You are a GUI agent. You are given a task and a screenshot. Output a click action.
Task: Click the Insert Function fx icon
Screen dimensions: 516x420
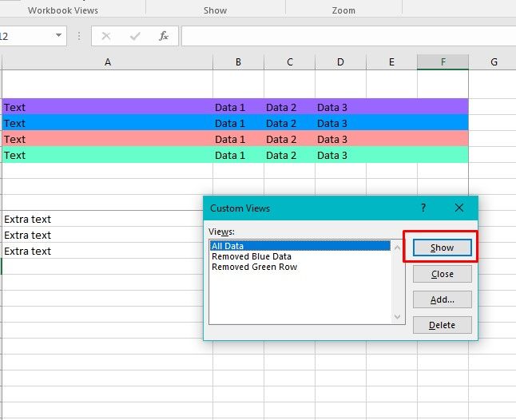[164, 36]
